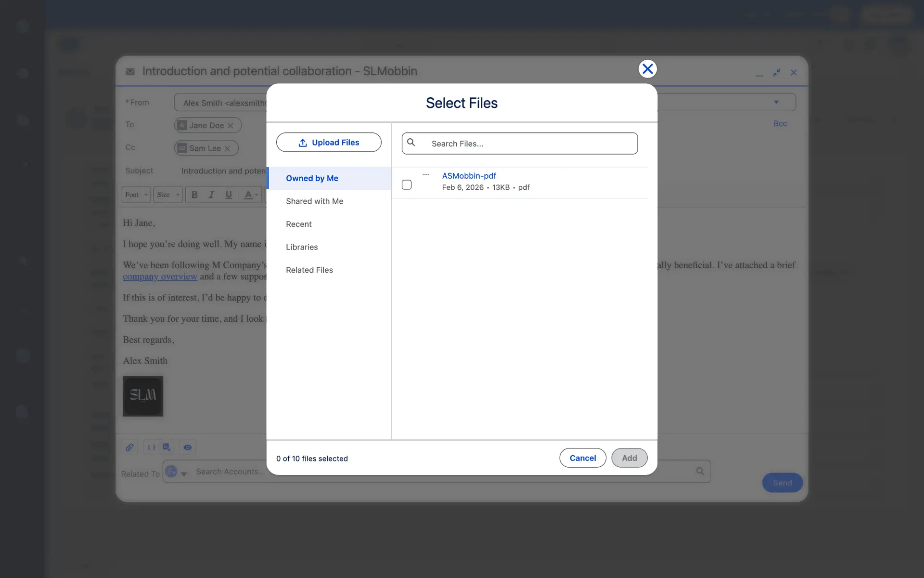Switch to the Recent files list
The height and width of the screenshot is (578, 924).
[x=298, y=224]
